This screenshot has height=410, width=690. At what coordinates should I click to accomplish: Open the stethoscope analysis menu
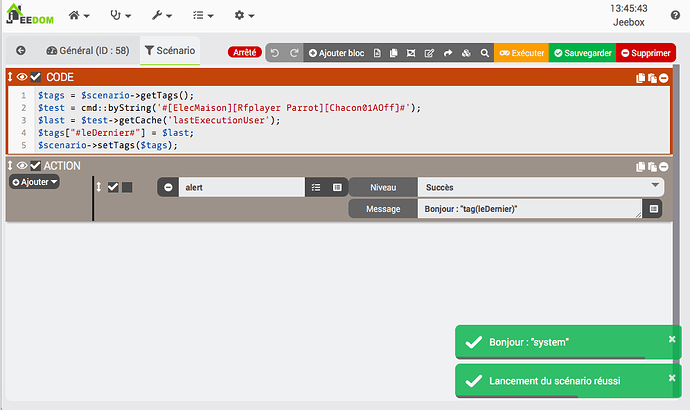tap(120, 15)
